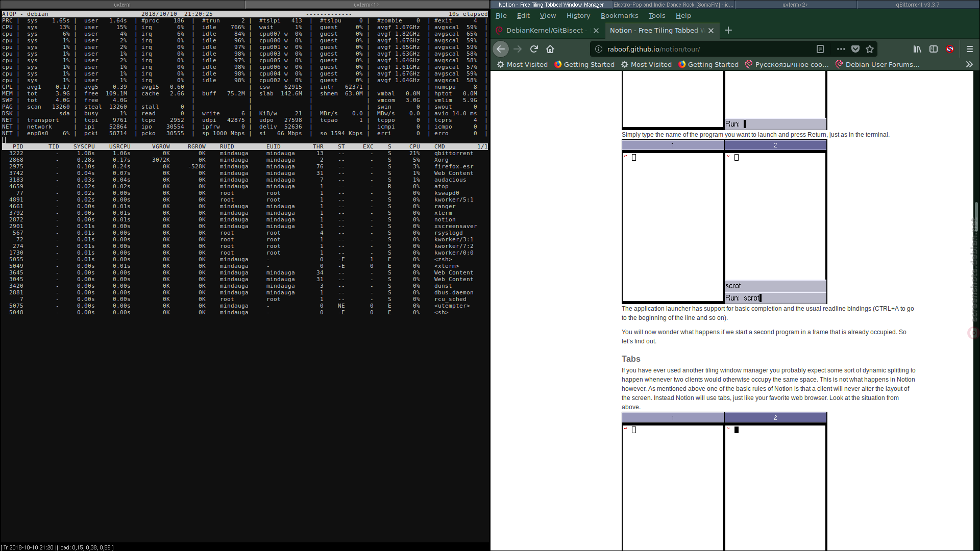Open the View menu in Firefox
This screenshot has width=980, height=551.
coord(548,16)
